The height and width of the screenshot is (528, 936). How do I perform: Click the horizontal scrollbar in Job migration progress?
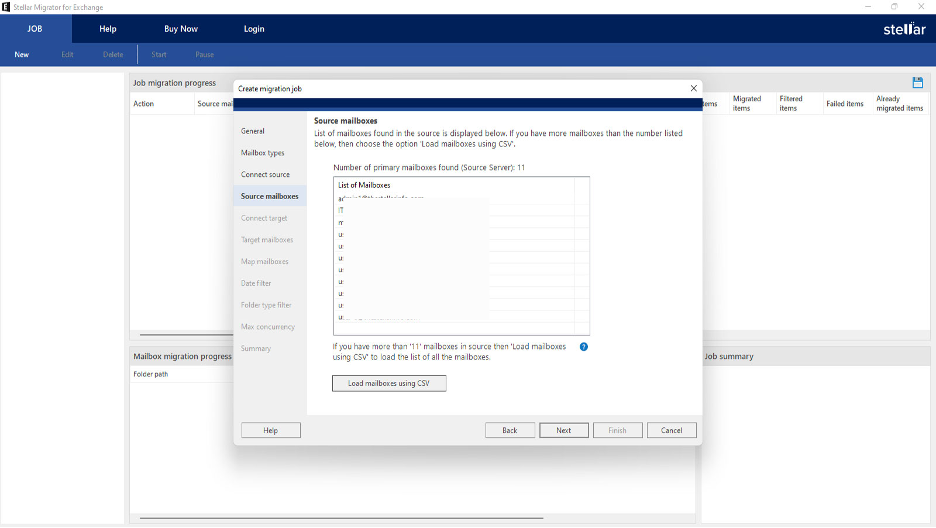pyautogui.click(x=186, y=335)
